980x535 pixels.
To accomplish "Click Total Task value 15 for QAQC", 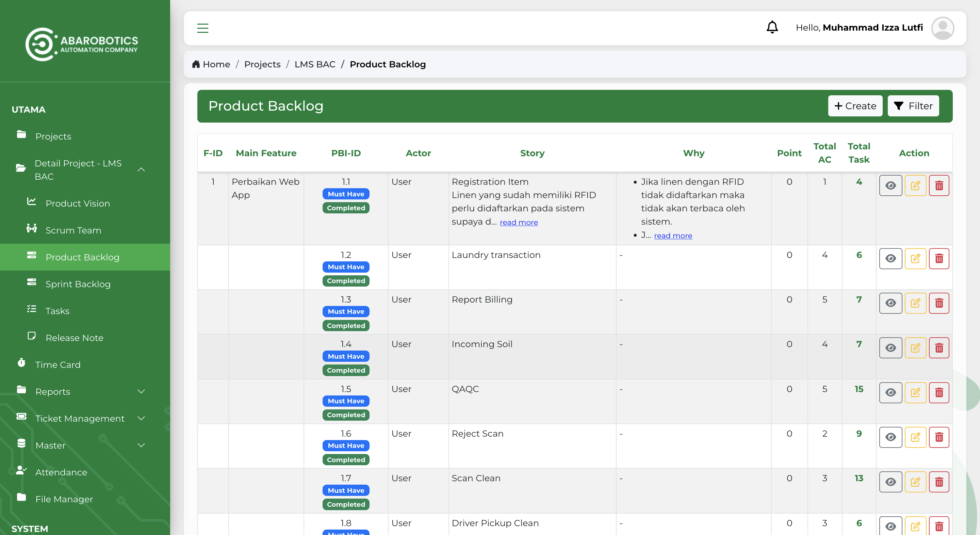I will click(x=859, y=389).
